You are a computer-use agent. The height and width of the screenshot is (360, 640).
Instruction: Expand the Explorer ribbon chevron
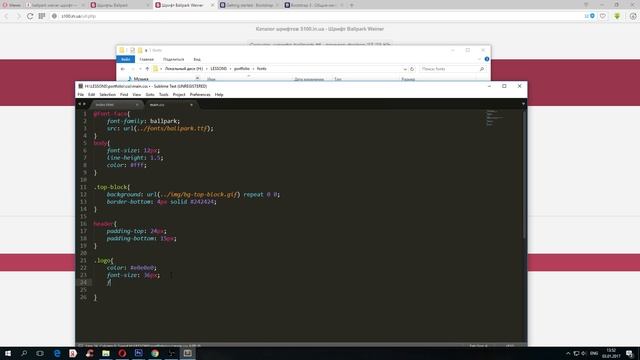tap(479, 59)
